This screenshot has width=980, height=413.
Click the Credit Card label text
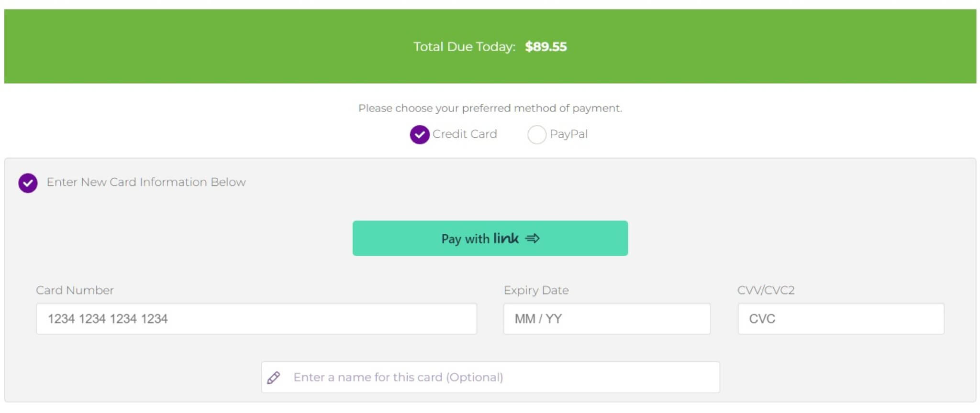coord(465,134)
